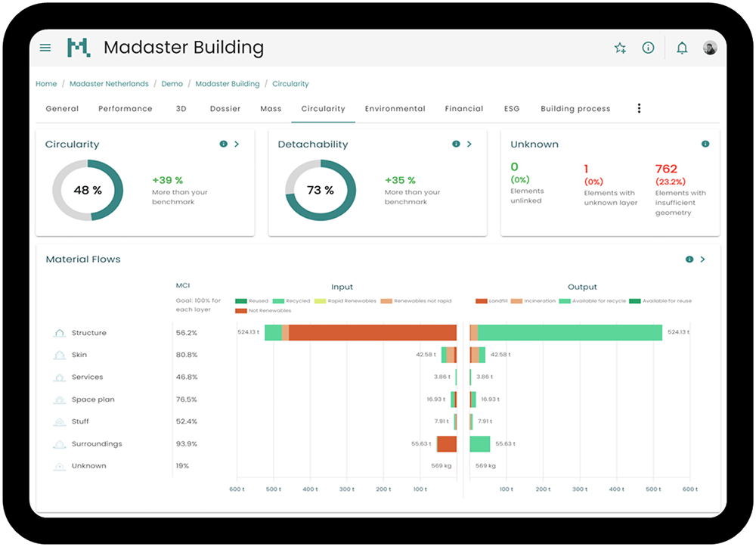Click the Madaster logo
Viewport: 756px width, 547px height.
pyautogui.click(x=78, y=47)
